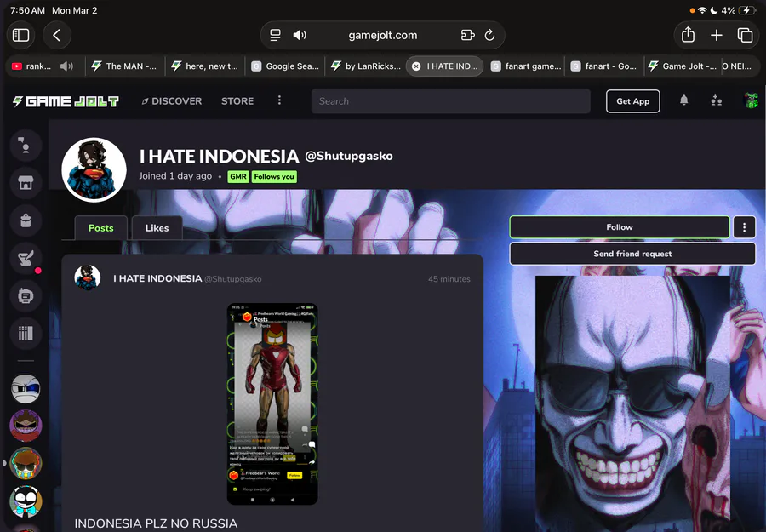This screenshot has width=766, height=532.
Task: Click post author name I HATE INDONESIA
Action: 157,278
